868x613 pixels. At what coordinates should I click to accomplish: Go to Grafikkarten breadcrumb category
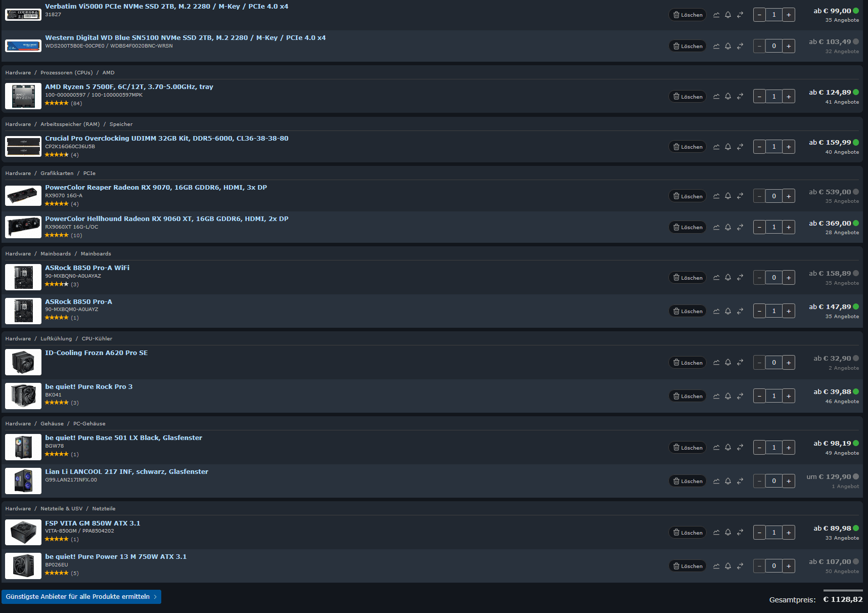[x=57, y=173]
